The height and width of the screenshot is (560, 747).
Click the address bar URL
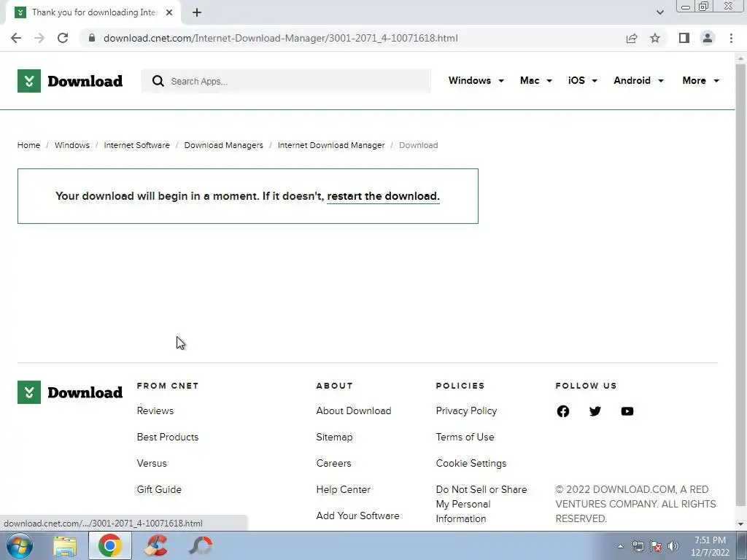click(281, 38)
